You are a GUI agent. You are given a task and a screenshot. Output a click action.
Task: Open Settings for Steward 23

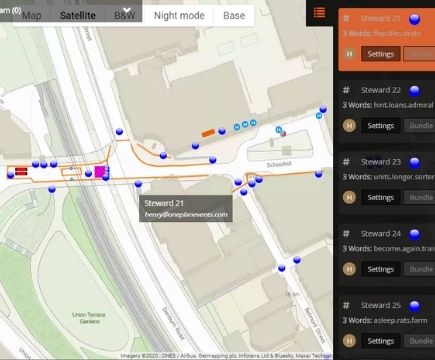pos(381,197)
